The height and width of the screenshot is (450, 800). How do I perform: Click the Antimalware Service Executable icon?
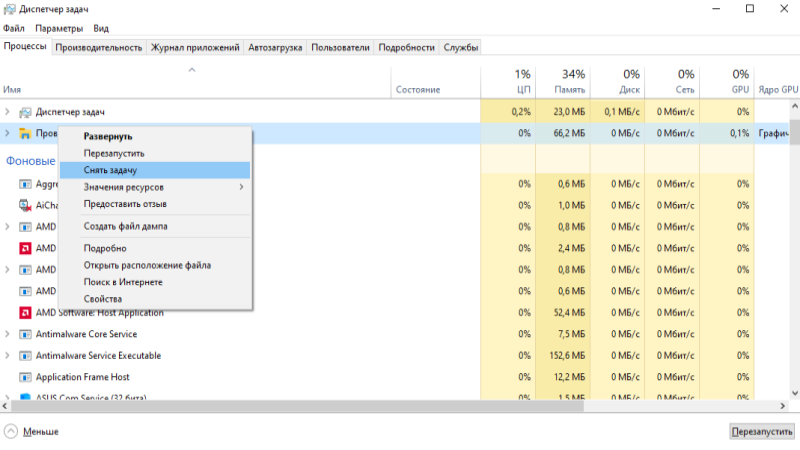(25, 356)
